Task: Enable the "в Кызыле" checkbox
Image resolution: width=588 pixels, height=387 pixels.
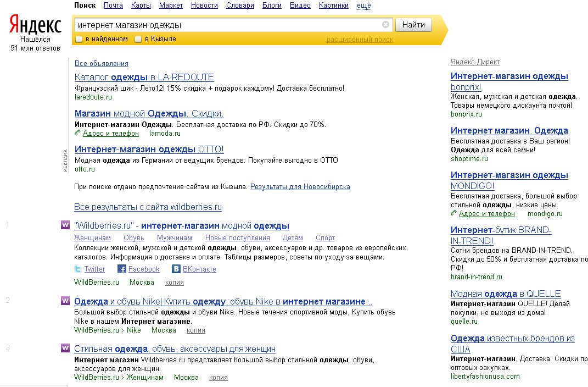Action: click(x=138, y=40)
